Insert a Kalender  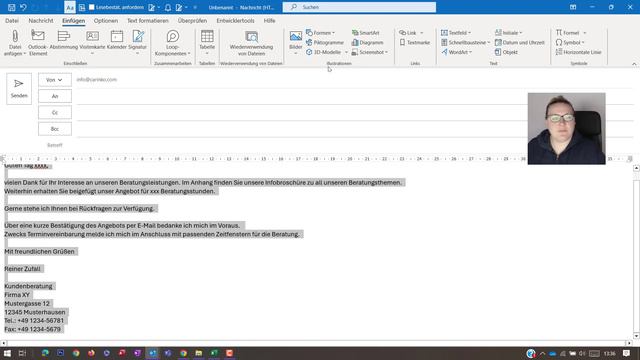[x=117, y=40]
